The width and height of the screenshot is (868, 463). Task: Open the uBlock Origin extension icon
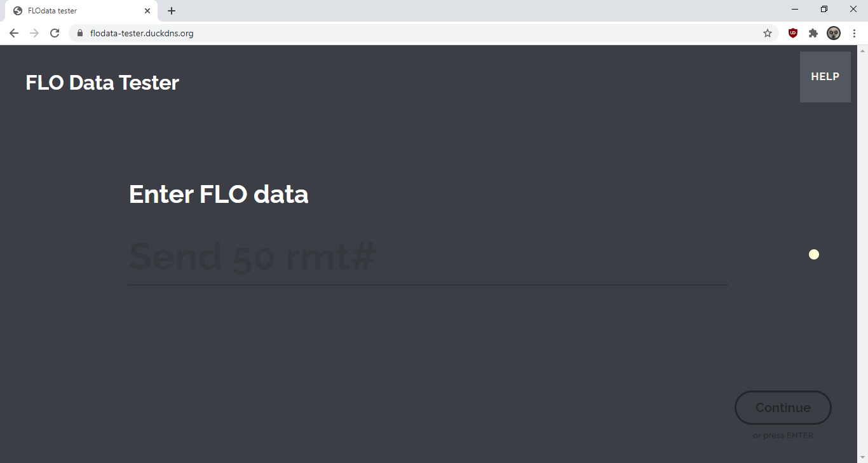[x=793, y=33]
